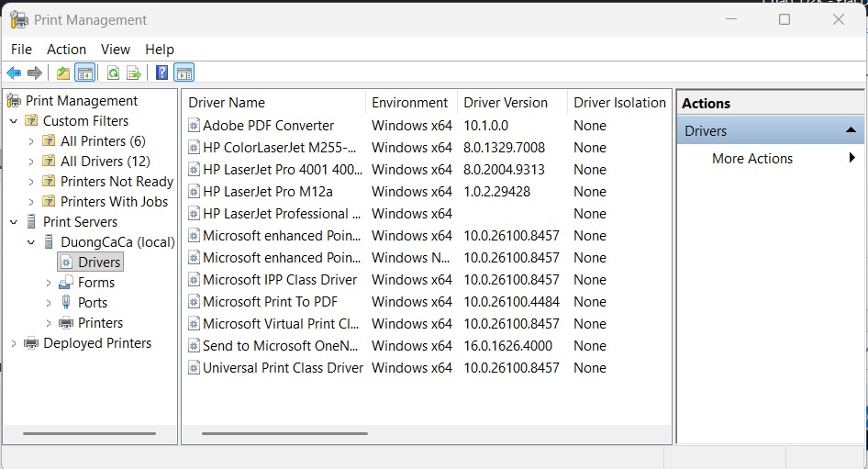868x469 pixels.
Task: Click version 8.0.1329.7008 cell
Action: (x=505, y=148)
